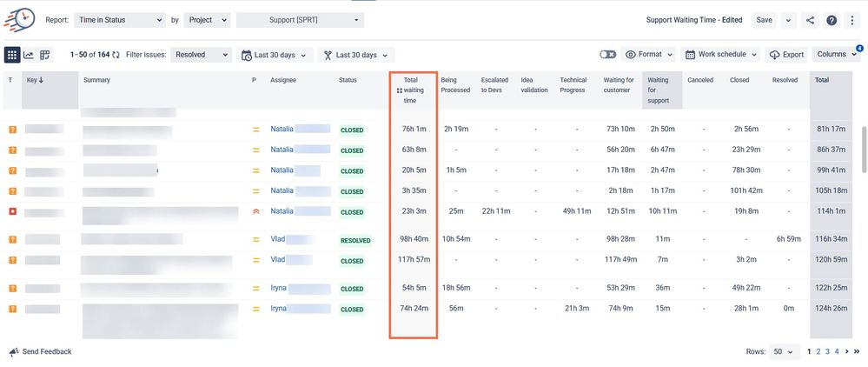Click CLOSED status in the 86h 37m row
The height and width of the screenshot is (367, 868).
(352, 150)
